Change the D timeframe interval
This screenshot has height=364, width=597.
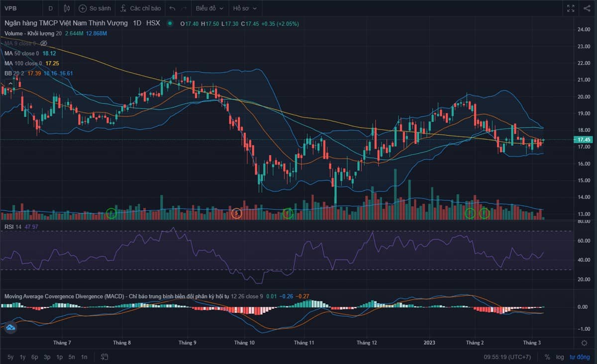pyautogui.click(x=50, y=8)
